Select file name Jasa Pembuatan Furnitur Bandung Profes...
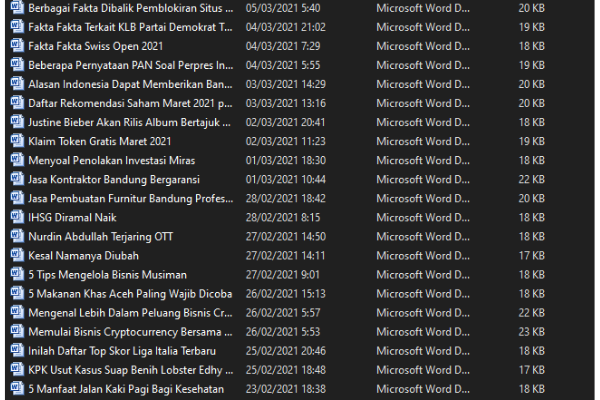600x400 pixels. (130, 199)
